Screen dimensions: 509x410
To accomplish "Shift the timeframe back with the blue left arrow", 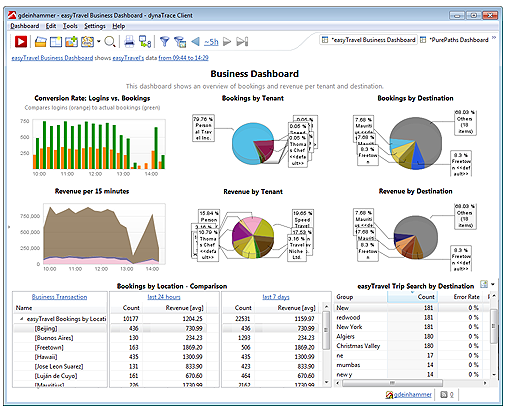I will 196,42.
